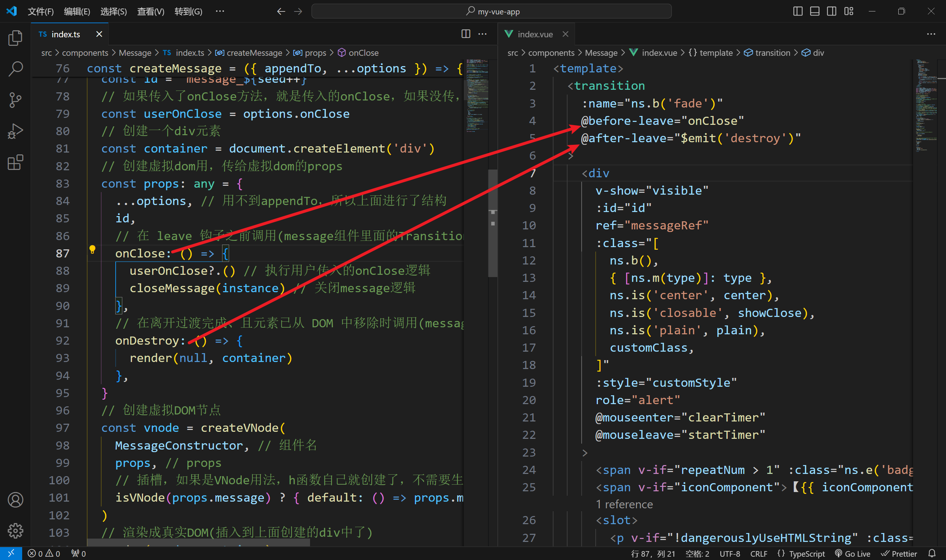Open the 文件(F) menu
The height and width of the screenshot is (560, 946).
coord(40,11)
